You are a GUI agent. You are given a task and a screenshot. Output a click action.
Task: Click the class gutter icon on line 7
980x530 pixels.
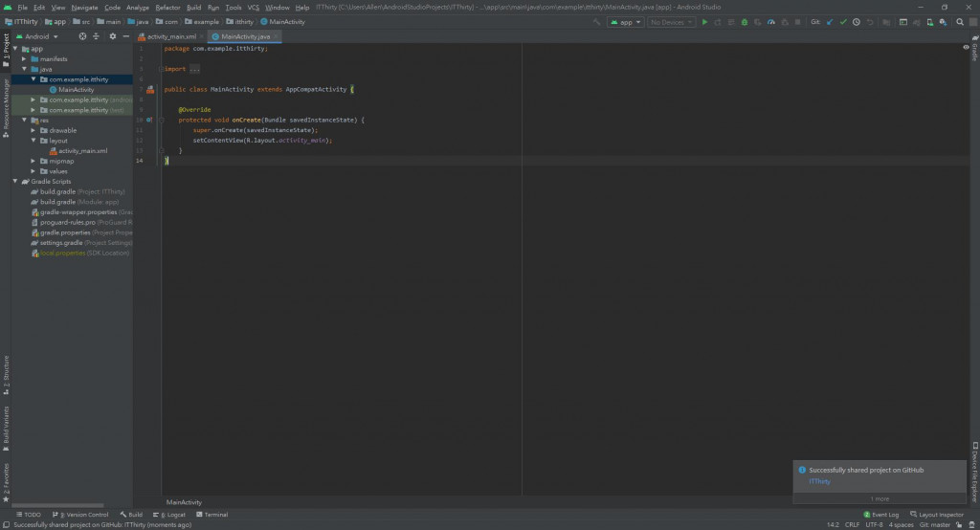coord(150,89)
